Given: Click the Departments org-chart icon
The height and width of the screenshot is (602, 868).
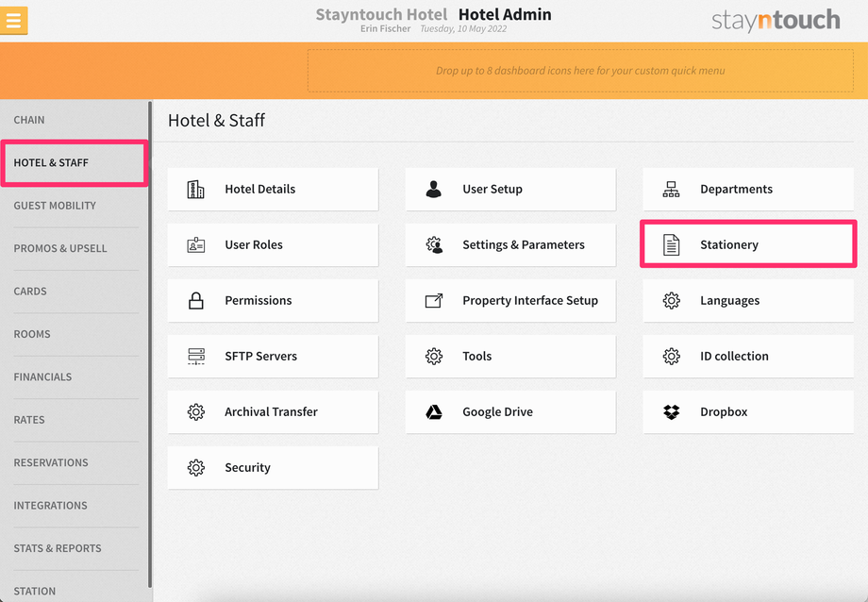Looking at the screenshot, I should pos(671,190).
